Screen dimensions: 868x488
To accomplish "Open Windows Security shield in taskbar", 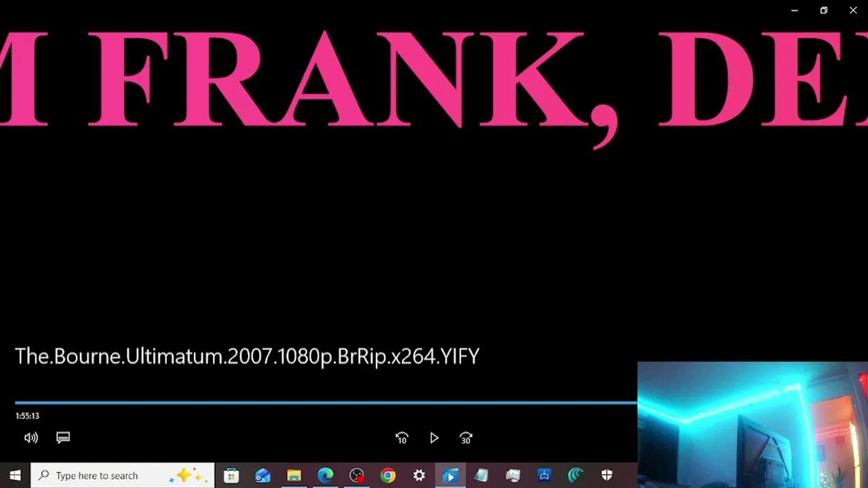I will coord(607,476).
